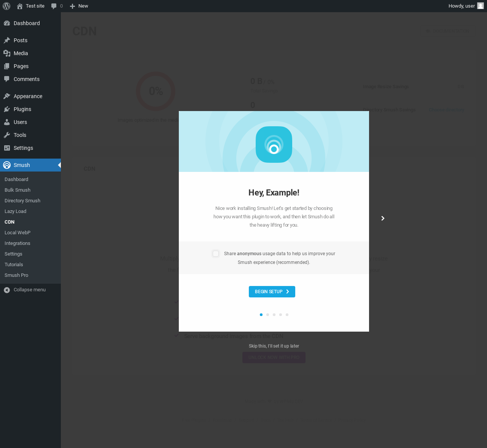Open Posts via the pushpin icon

pos(7,40)
